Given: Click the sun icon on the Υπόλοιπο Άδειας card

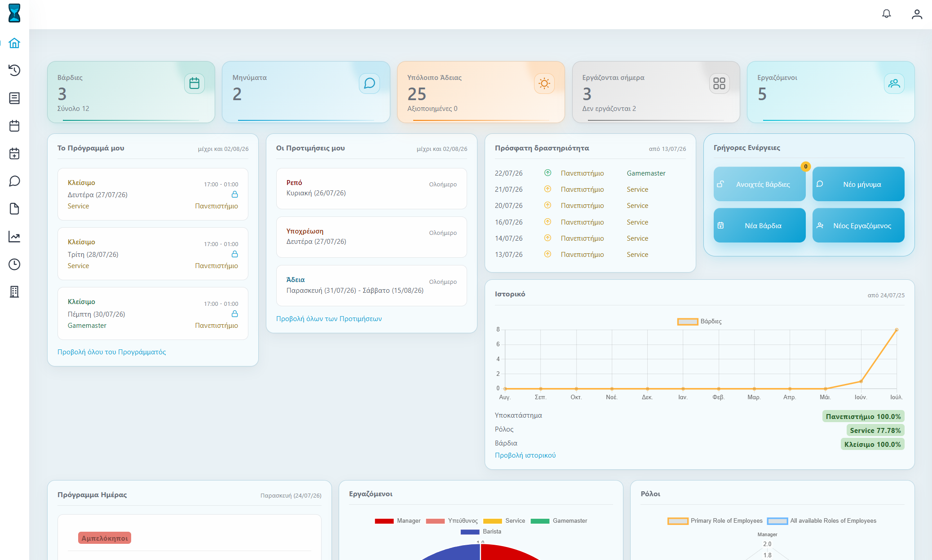Looking at the screenshot, I should tap(544, 84).
